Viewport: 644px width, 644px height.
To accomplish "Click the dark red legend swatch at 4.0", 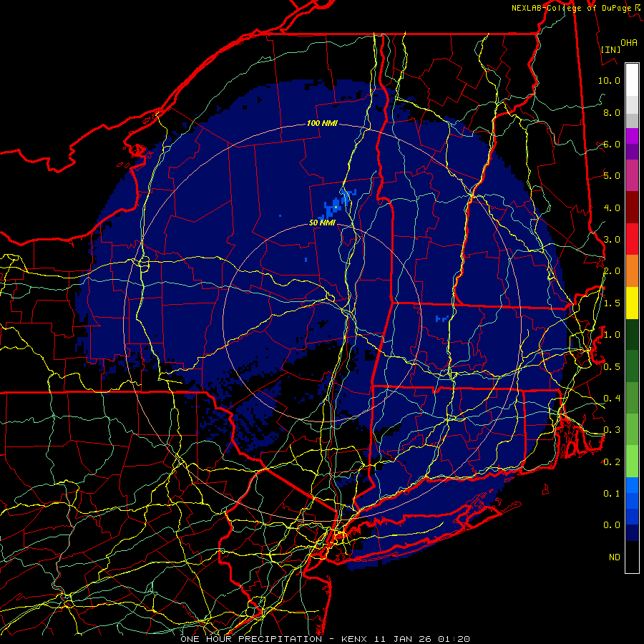I will (632, 208).
